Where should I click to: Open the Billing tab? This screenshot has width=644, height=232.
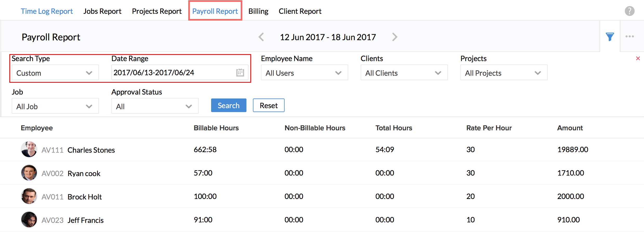(258, 11)
